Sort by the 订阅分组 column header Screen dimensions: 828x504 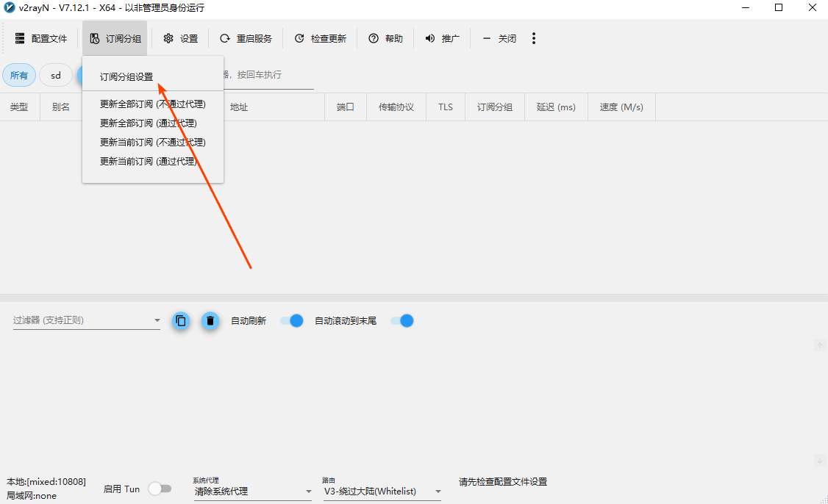pos(495,107)
